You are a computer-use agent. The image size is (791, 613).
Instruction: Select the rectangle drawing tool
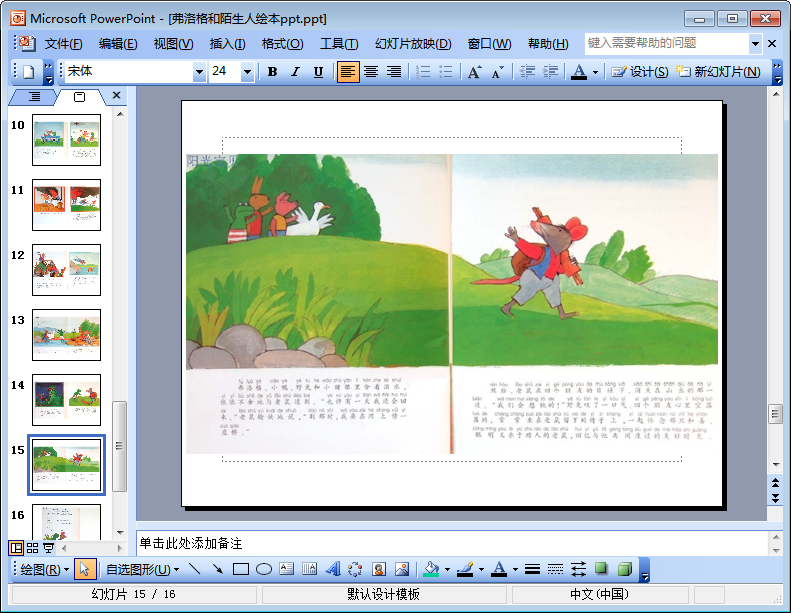[240, 570]
